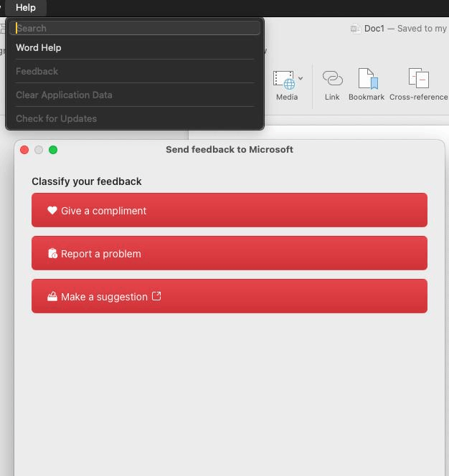449x476 pixels.
Task: Click the Make a suggestion button
Action: (x=230, y=296)
